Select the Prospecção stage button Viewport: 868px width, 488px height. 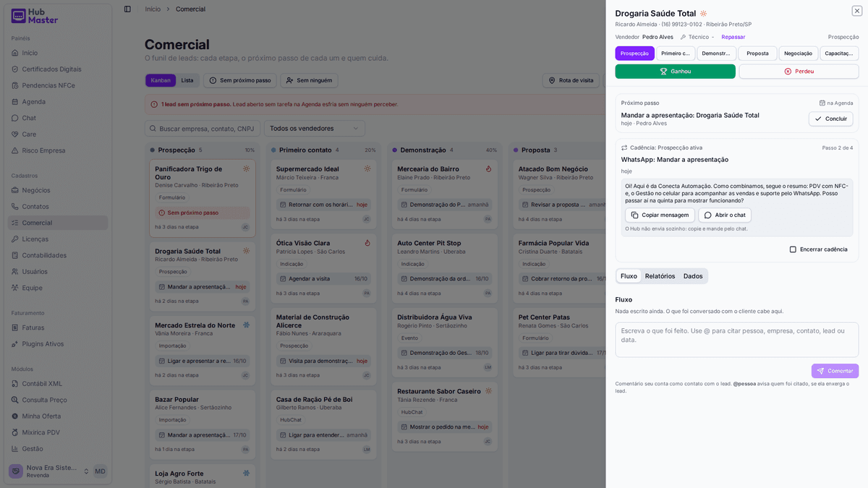[x=634, y=53]
